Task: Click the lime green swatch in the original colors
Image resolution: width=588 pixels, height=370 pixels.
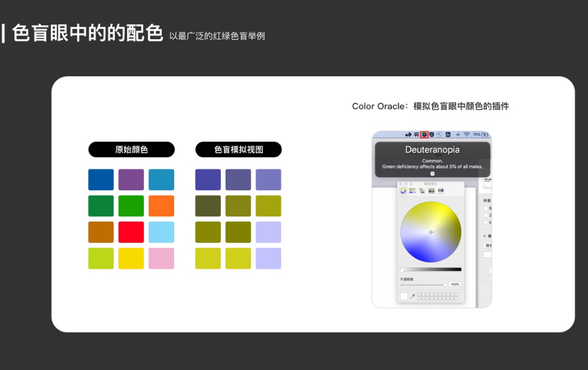Action: [101, 258]
